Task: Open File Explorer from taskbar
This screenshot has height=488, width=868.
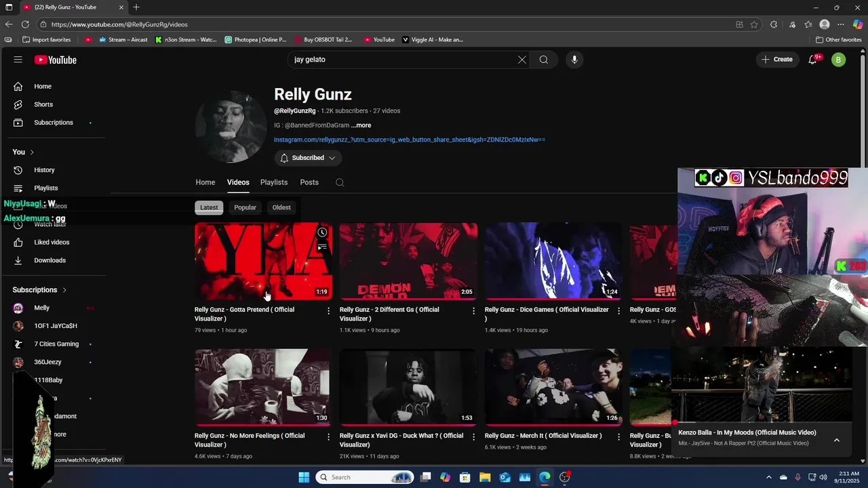Action: click(x=486, y=477)
